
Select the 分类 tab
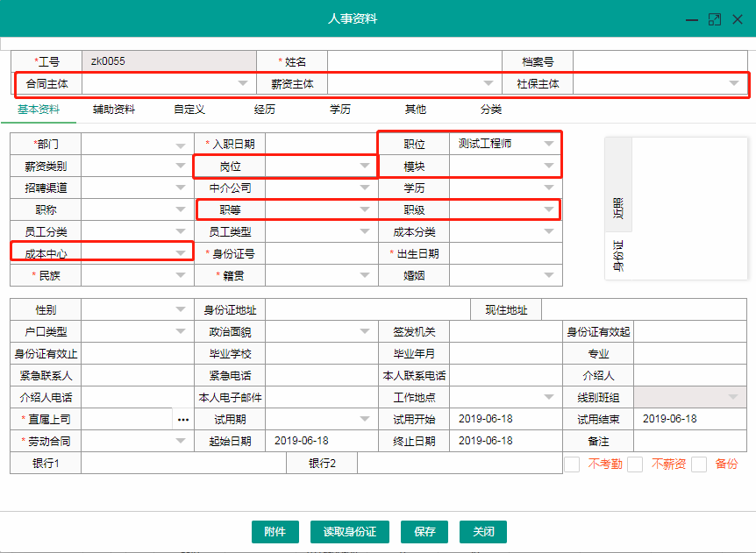(x=491, y=110)
